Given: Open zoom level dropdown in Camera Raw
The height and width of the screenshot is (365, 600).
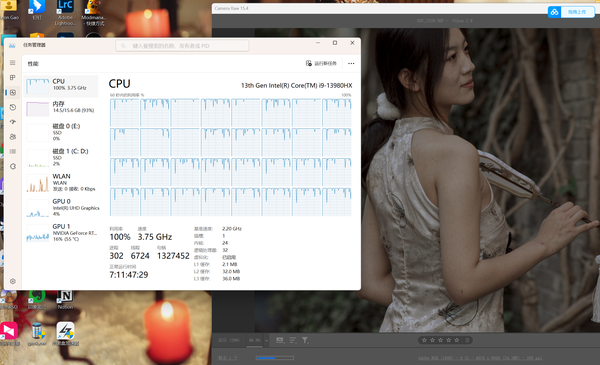Looking at the screenshot, I should tap(266, 340).
